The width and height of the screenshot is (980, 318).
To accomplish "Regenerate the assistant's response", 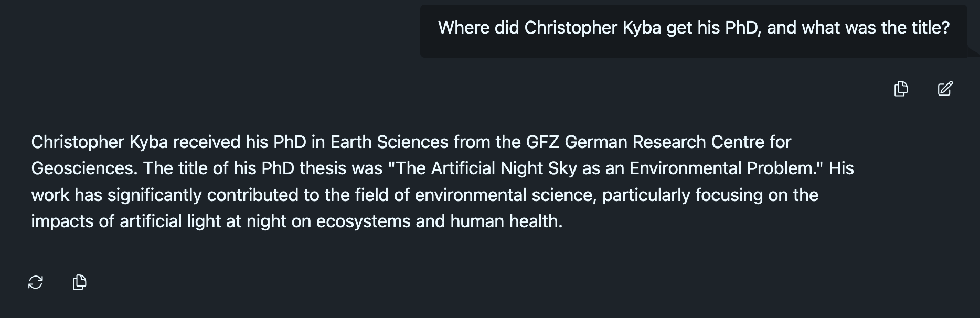I will tap(36, 282).
